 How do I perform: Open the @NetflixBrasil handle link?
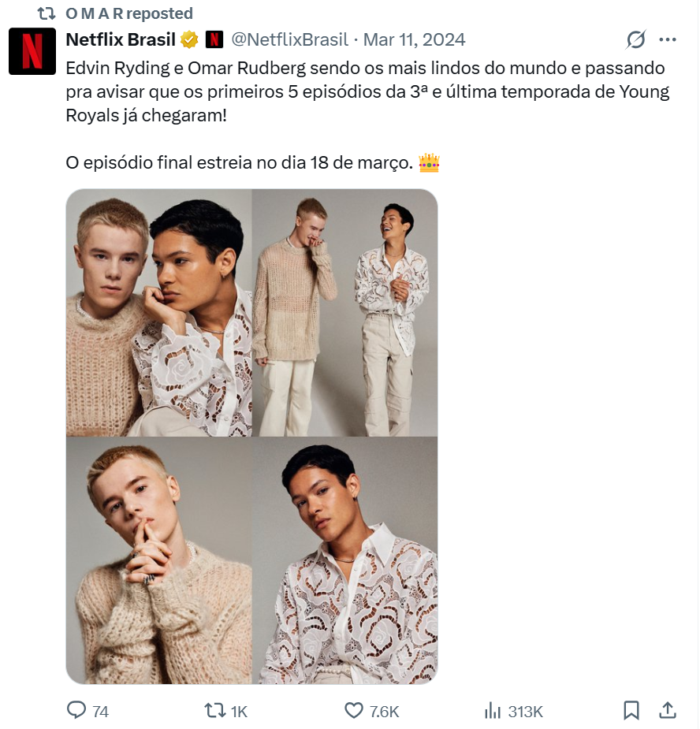pos(290,39)
